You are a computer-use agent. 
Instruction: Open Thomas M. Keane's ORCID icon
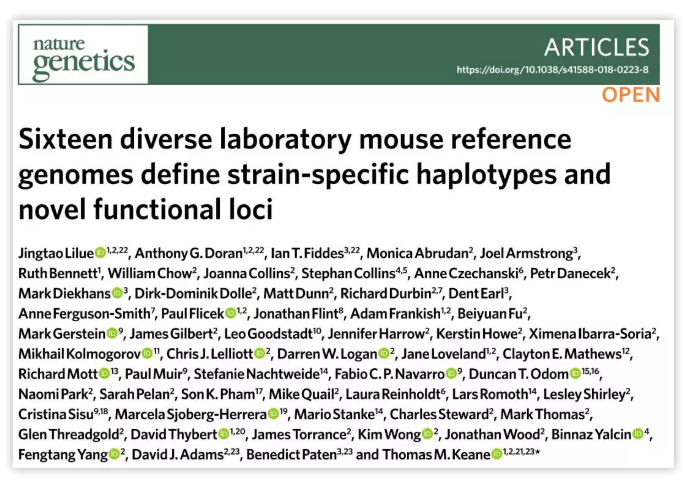coord(497,454)
